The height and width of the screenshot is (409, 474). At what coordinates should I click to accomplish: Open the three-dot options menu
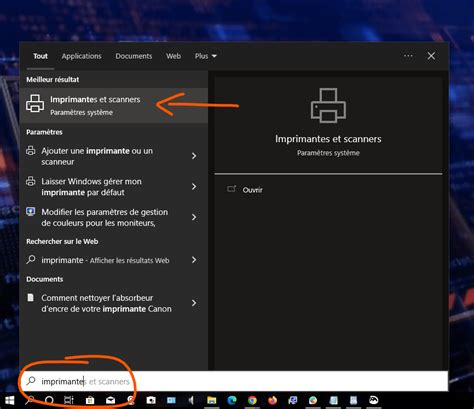408,56
